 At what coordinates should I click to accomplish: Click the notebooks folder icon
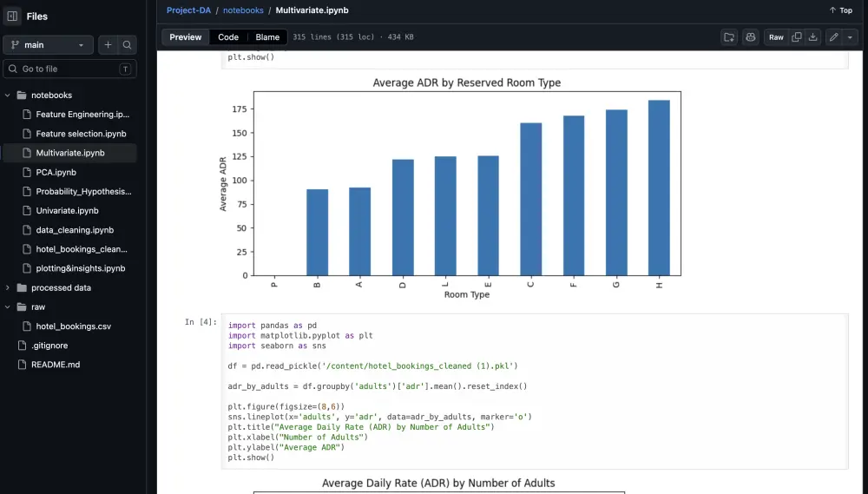[22, 96]
